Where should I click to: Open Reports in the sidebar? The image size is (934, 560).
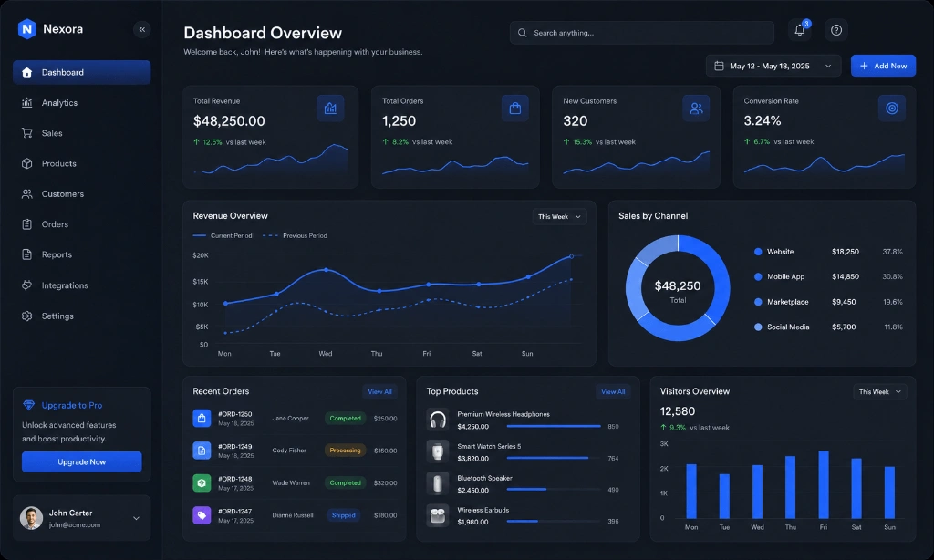coord(81,255)
